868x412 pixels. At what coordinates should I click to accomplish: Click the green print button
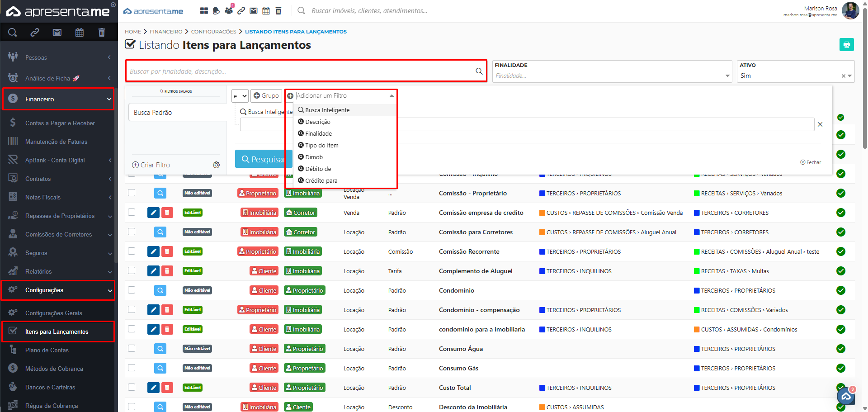(x=846, y=45)
